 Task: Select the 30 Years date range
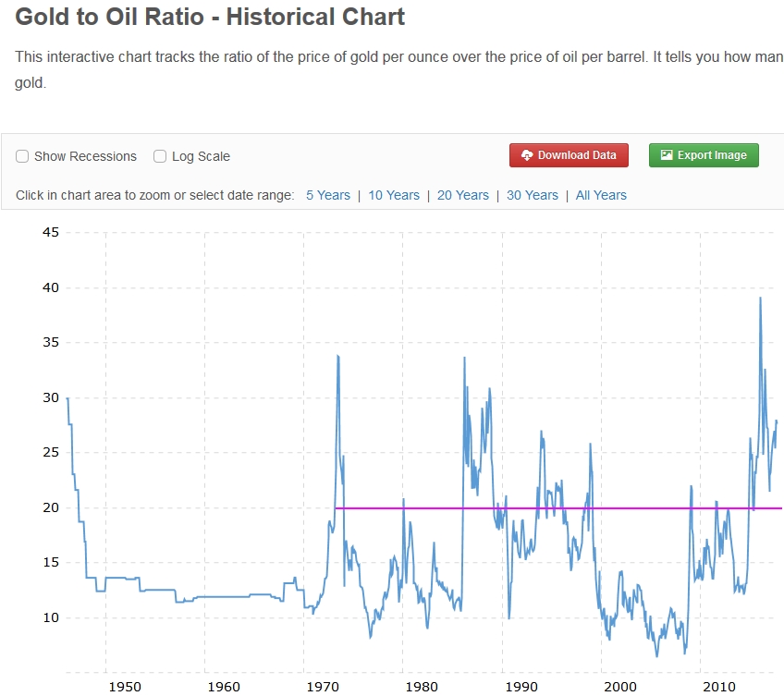tap(533, 195)
